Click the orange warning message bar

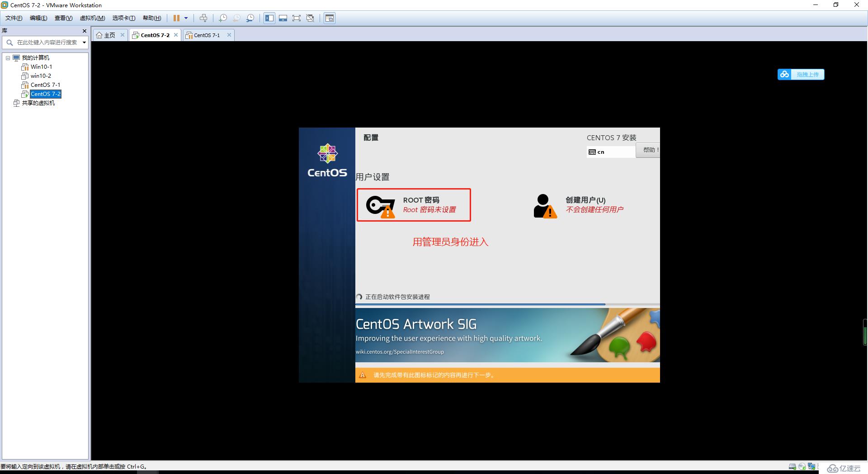click(x=507, y=375)
